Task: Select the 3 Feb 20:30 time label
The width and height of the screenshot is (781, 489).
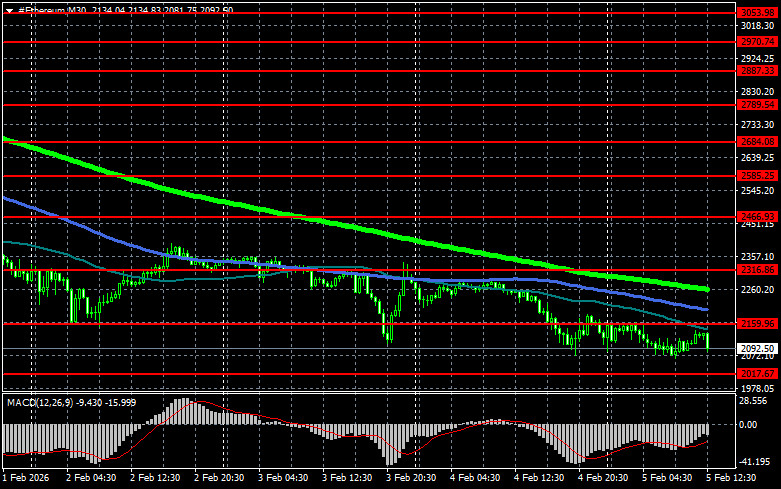Action: (x=408, y=479)
